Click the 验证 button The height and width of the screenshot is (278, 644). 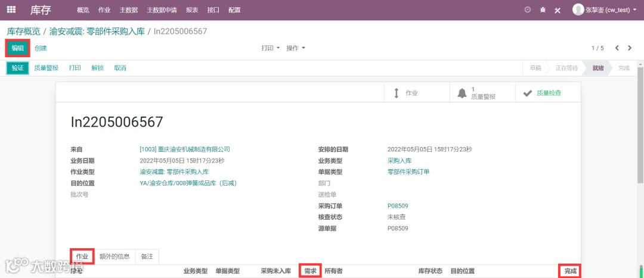coord(18,68)
